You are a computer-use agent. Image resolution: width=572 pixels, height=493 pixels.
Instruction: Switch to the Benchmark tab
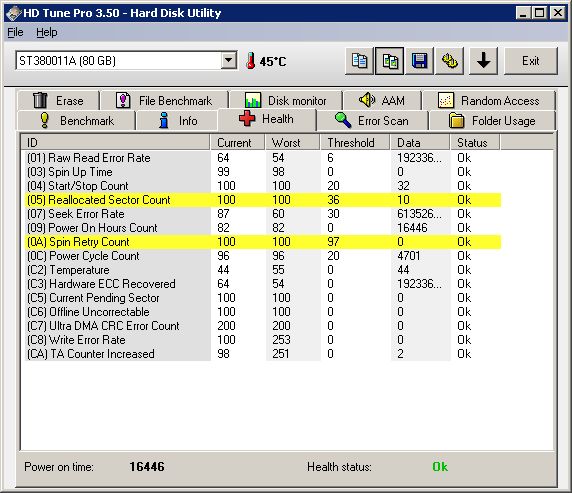[x=76, y=120]
